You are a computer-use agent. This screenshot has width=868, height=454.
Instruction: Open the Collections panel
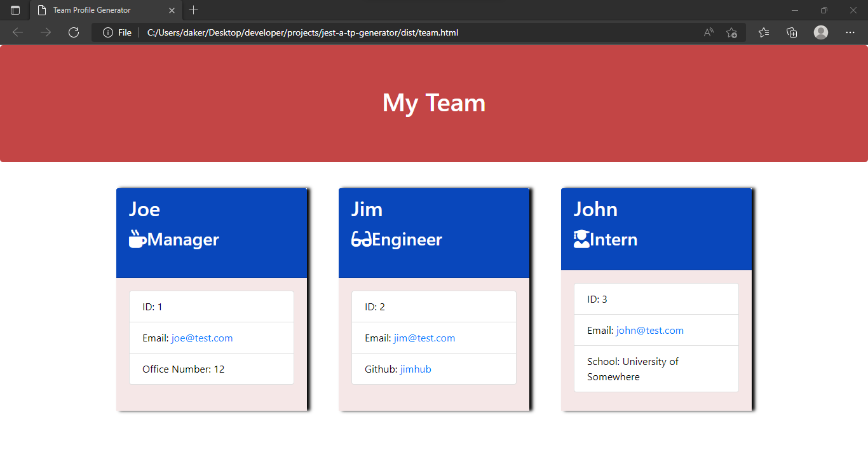click(x=792, y=32)
